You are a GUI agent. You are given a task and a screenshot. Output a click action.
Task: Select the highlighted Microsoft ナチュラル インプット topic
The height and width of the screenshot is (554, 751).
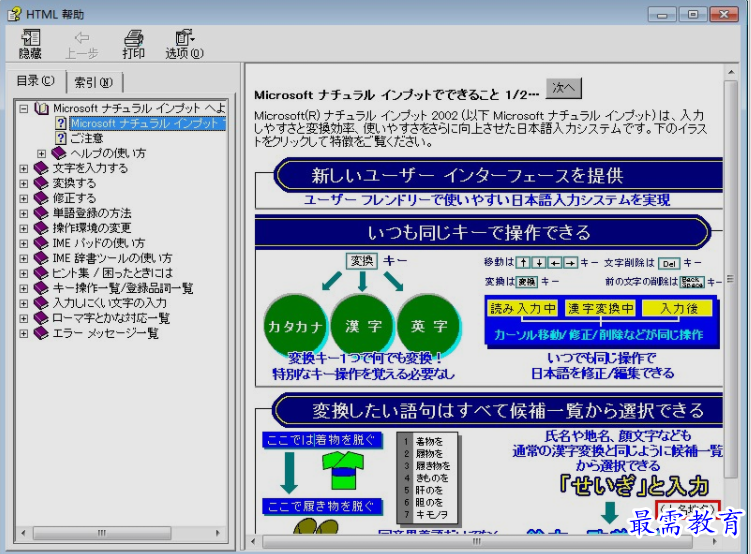(148, 124)
